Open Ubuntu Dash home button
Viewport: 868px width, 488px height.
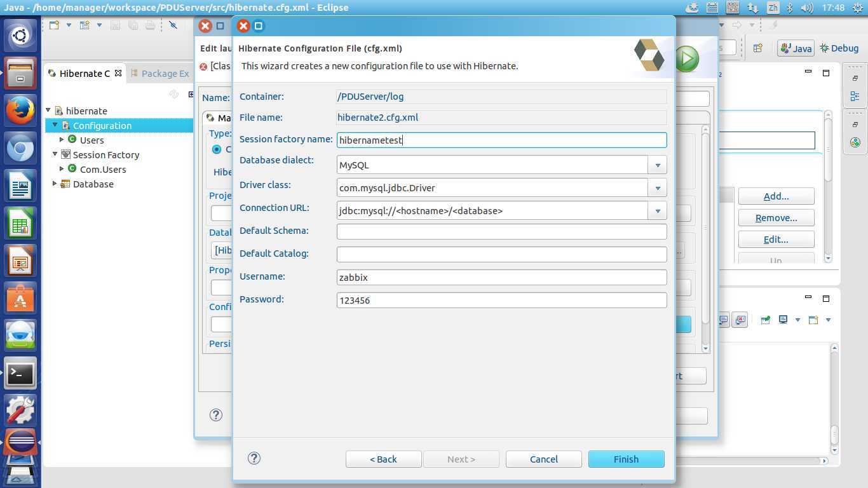[x=20, y=36]
